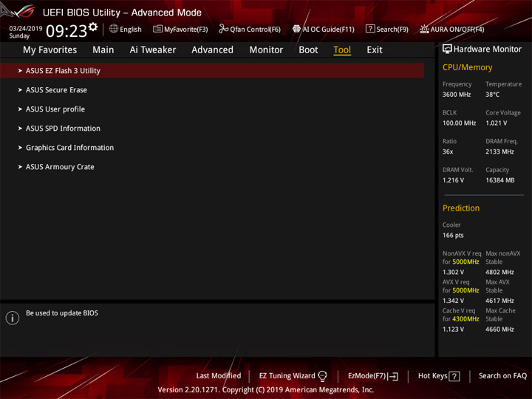Click the 166 pts cooler score

click(453, 235)
